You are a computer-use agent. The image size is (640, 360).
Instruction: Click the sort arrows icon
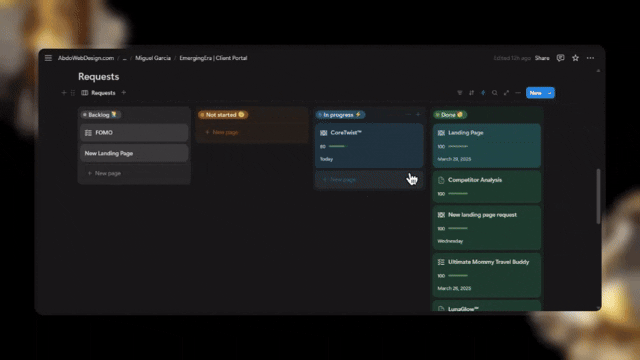click(x=471, y=93)
